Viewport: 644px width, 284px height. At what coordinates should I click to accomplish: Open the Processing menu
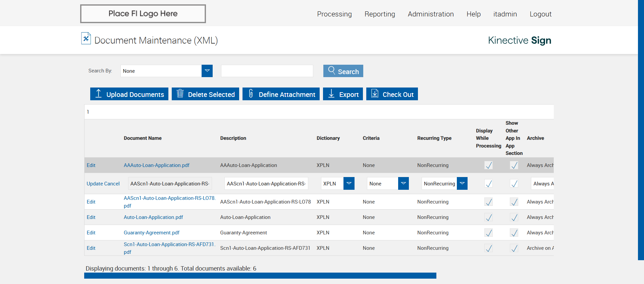tap(334, 14)
